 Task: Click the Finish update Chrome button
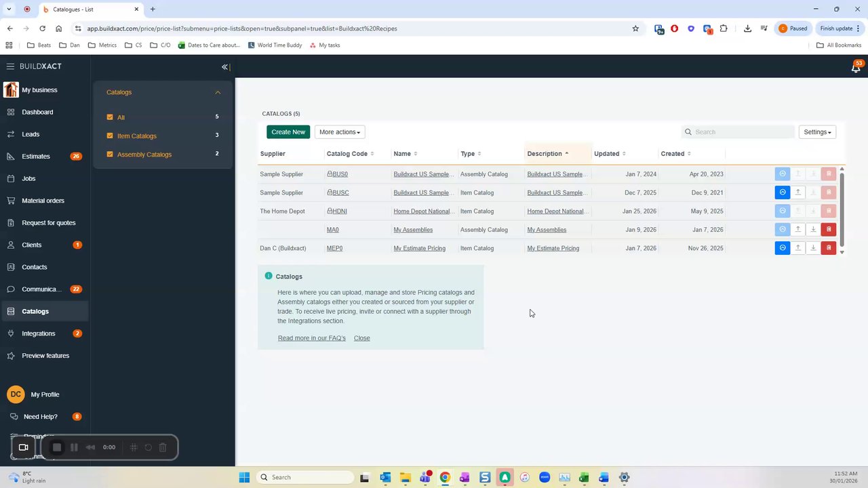click(840, 28)
